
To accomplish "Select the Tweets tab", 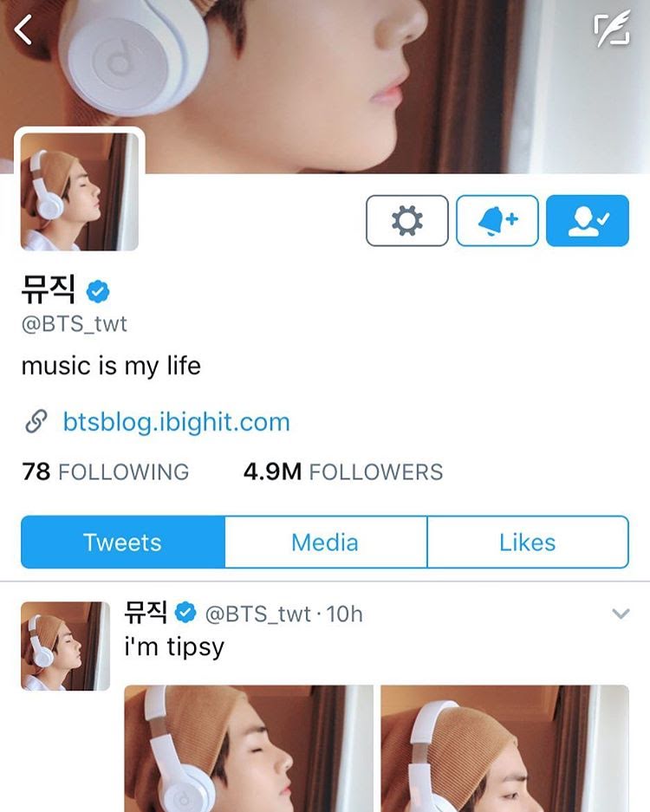I will [x=123, y=542].
